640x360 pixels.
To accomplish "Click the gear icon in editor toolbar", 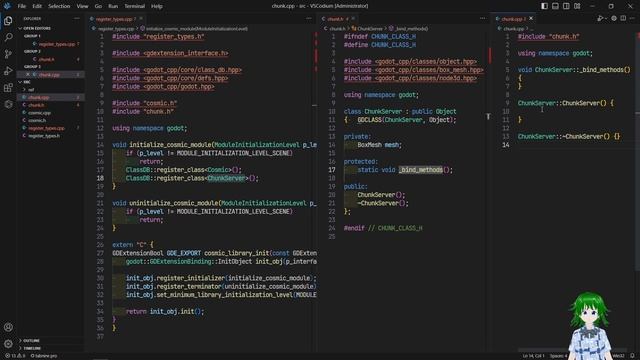I will 613,18.
